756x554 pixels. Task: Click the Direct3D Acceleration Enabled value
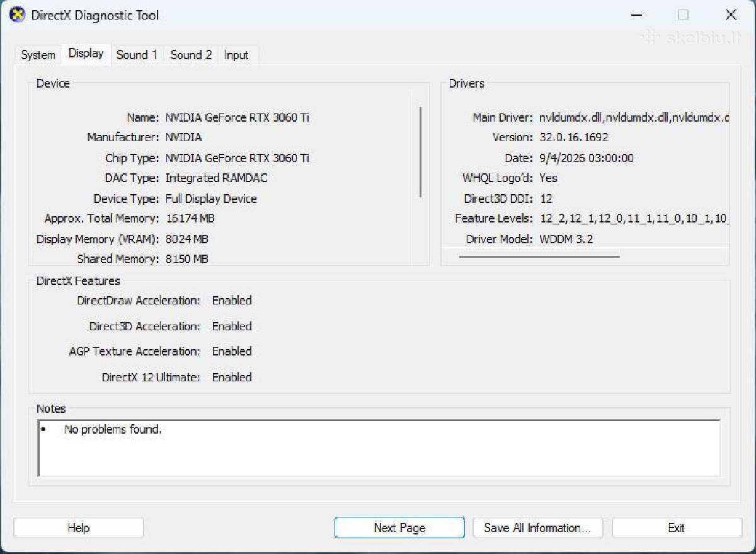[232, 326]
